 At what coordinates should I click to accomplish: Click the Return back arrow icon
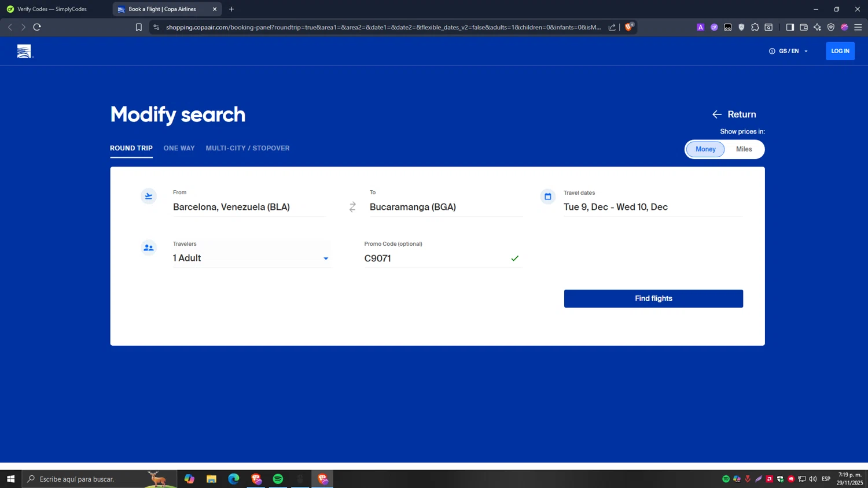pyautogui.click(x=717, y=114)
